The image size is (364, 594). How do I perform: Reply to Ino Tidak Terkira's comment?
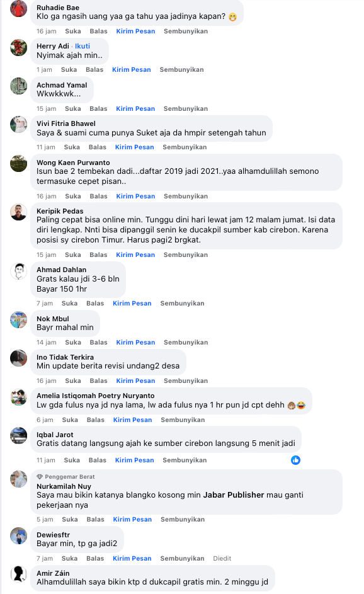[98, 380]
